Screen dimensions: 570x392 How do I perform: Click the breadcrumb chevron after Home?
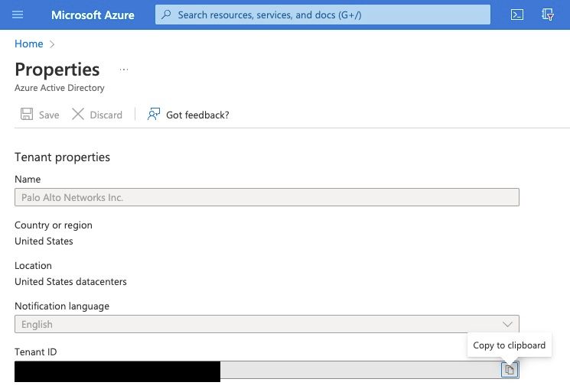[52, 44]
